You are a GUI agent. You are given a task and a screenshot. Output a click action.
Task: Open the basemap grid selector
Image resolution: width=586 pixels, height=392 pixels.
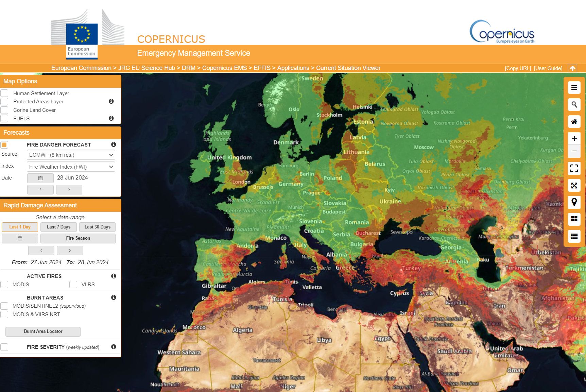(574, 219)
